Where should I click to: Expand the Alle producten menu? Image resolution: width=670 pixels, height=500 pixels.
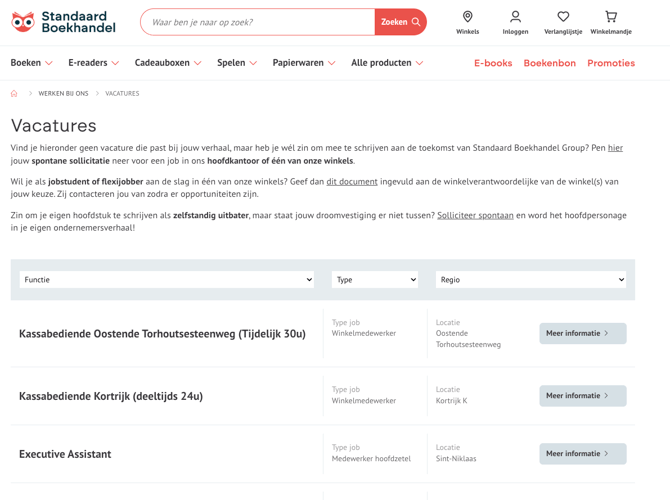tap(387, 63)
